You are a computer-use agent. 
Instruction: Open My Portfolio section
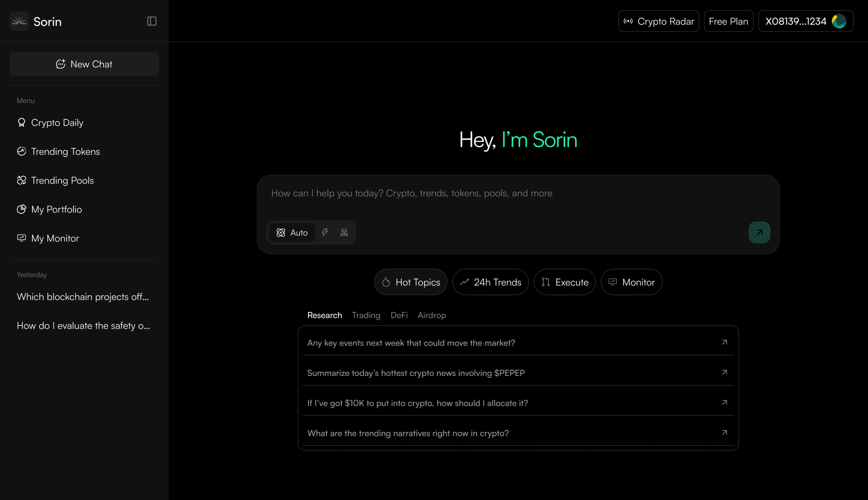coord(56,209)
